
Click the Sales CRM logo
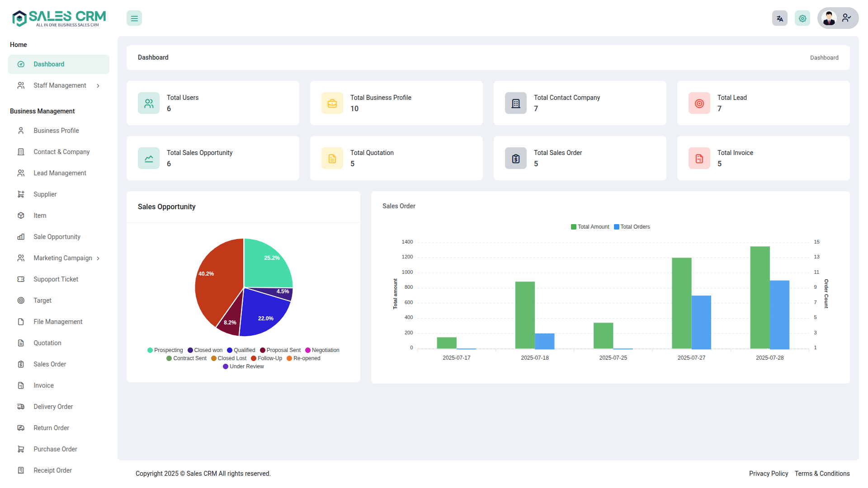click(59, 19)
